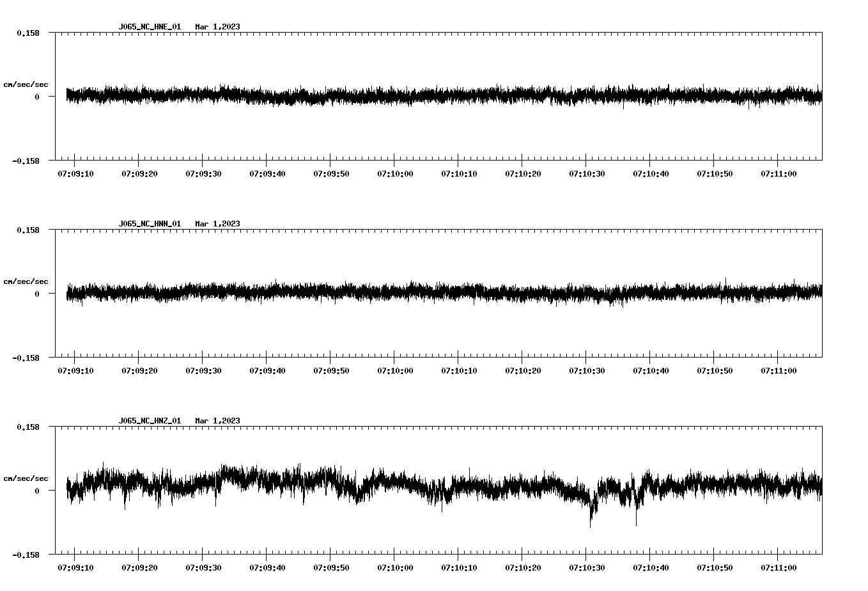The image size is (868, 591).
Task: Click the cm/sec/sec unit label on middle plot
Action: click(x=27, y=281)
